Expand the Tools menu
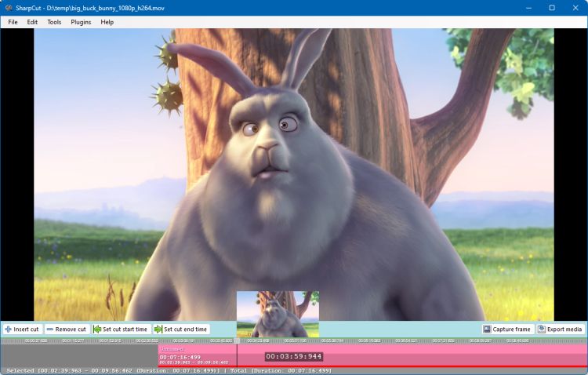The width and height of the screenshot is (588, 375). point(54,22)
